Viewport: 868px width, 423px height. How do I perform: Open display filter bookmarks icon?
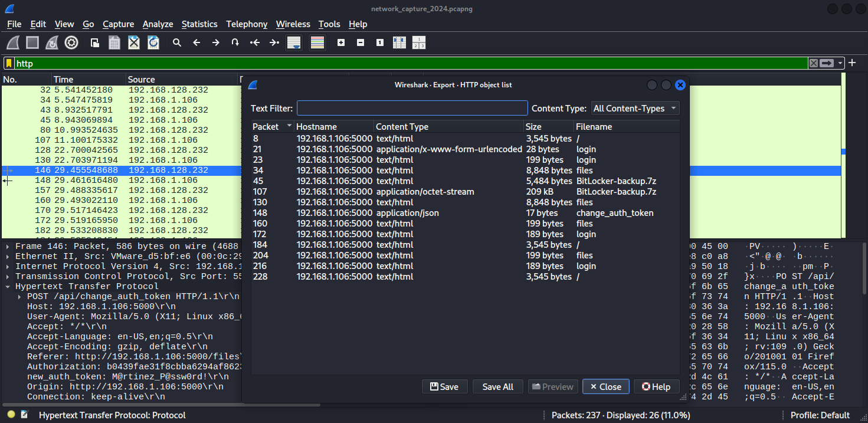9,63
